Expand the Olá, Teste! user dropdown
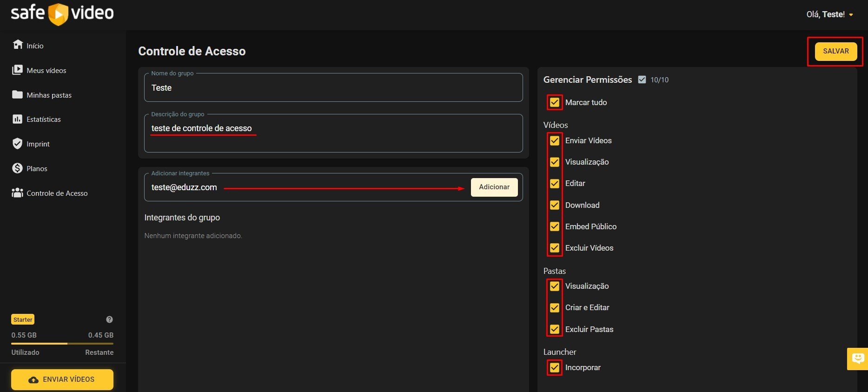 tap(830, 14)
